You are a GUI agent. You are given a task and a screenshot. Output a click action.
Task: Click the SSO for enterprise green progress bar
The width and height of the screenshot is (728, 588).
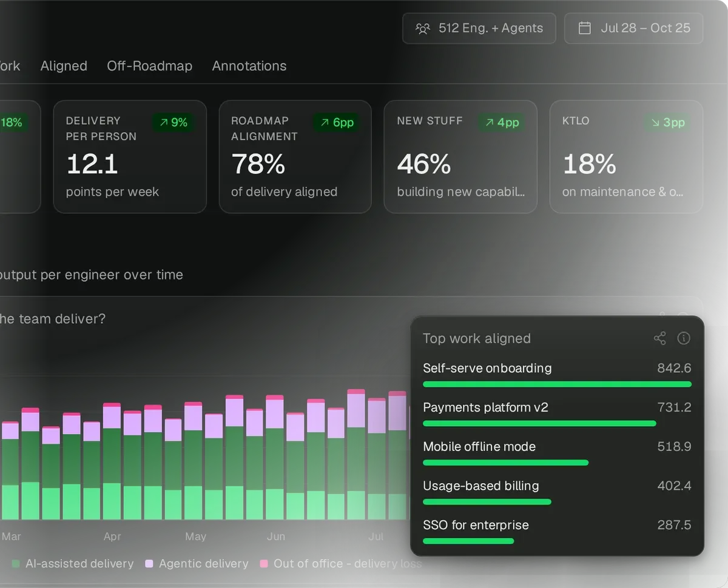(468, 541)
